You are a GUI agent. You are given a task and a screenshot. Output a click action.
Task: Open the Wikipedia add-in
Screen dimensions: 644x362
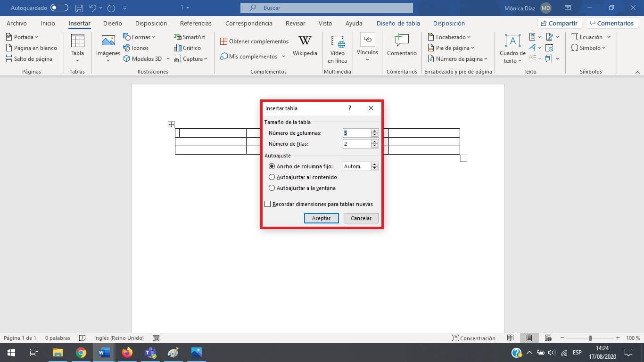click(305, 46)
